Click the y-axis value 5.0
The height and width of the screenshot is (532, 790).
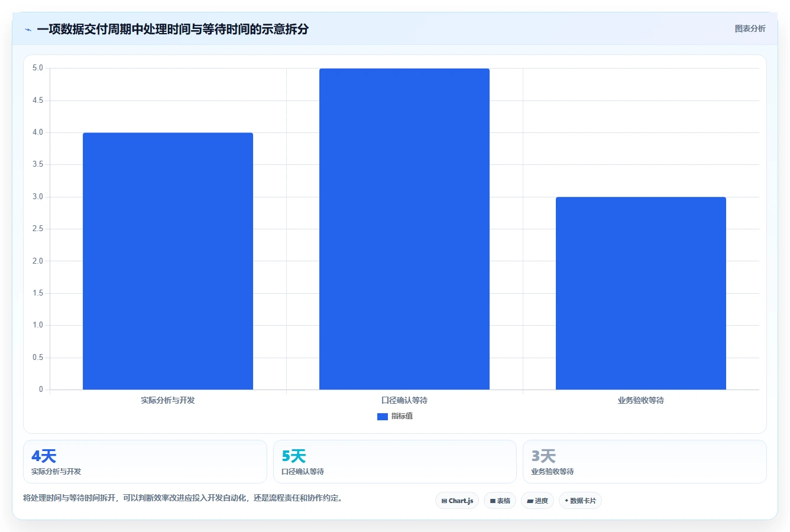pos(38,68)
